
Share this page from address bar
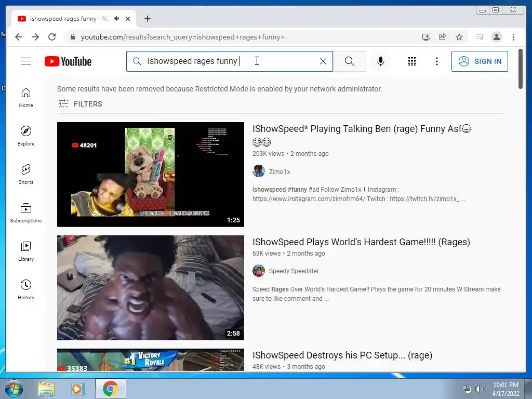click(x=443, y=37)
